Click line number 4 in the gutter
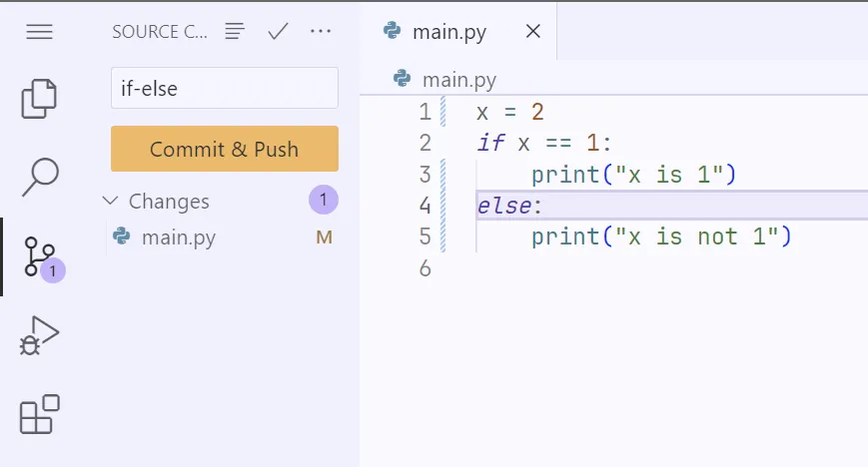 coord(426,206)
